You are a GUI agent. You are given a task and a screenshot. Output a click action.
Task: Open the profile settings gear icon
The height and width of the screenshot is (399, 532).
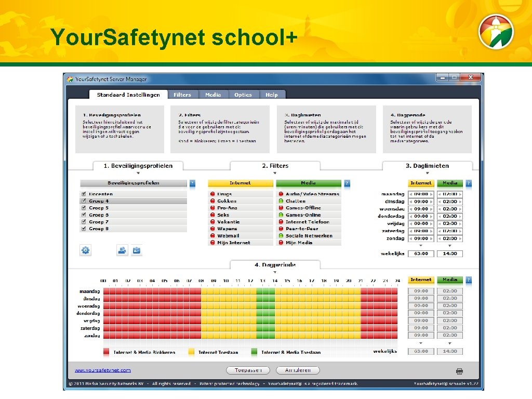click(x=86, y=250)
